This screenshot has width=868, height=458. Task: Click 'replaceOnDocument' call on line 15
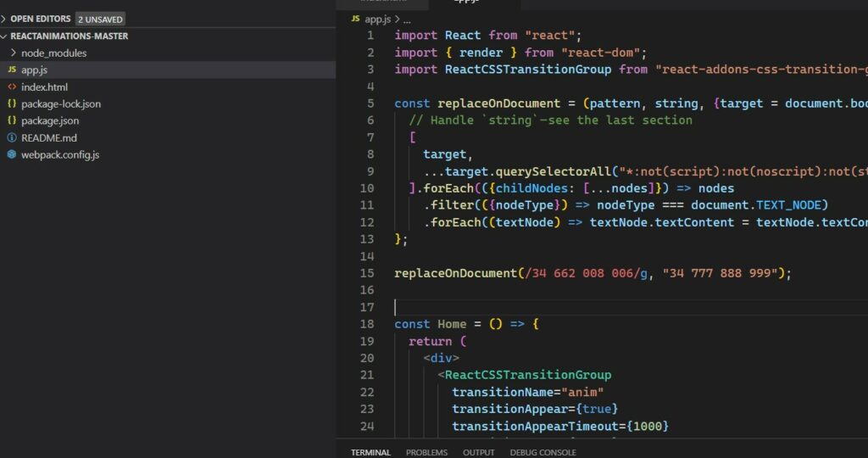(455, 274)
